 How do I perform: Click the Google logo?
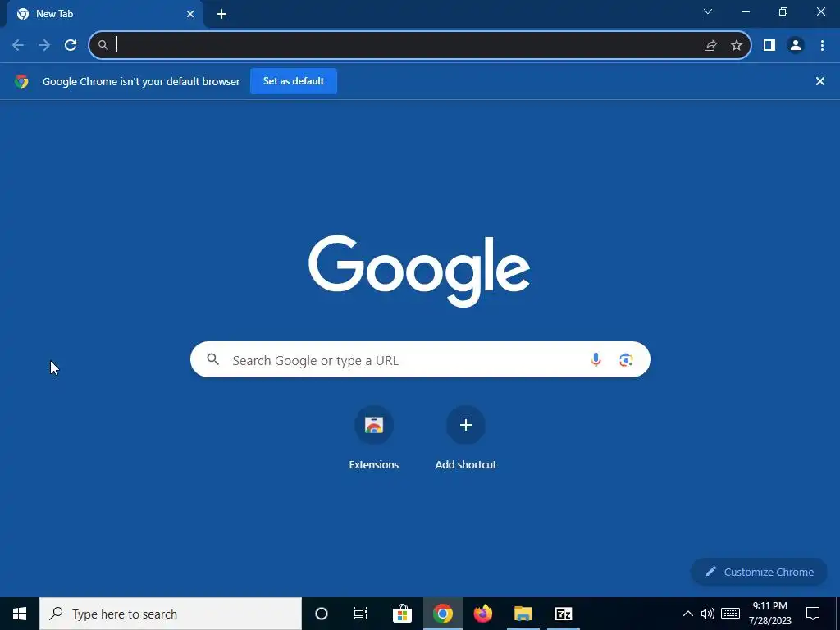pyautogui.click(x=419, y=271)
